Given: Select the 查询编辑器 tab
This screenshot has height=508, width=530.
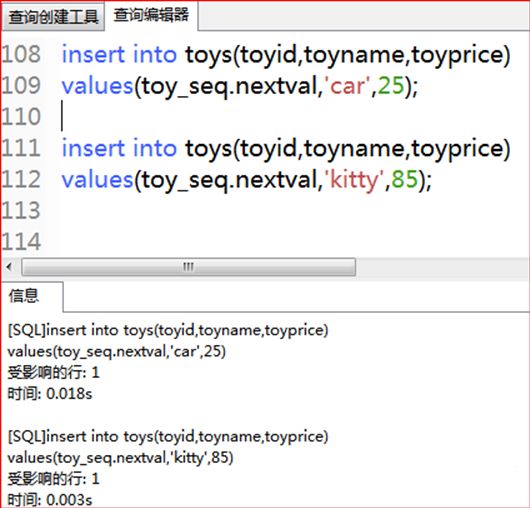Looking at the screenshot, I should click(x=151, y=16).
